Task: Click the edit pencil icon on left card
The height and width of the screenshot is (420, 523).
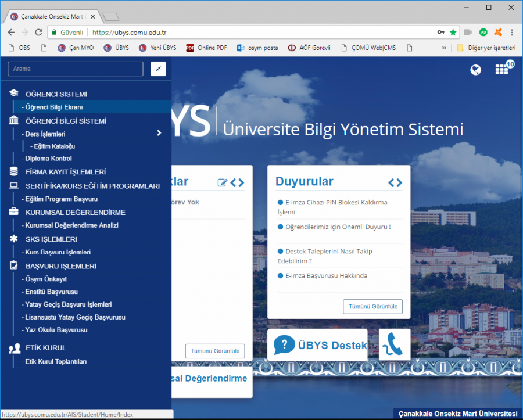Action: pyautogui.click(x=222, y=182)
